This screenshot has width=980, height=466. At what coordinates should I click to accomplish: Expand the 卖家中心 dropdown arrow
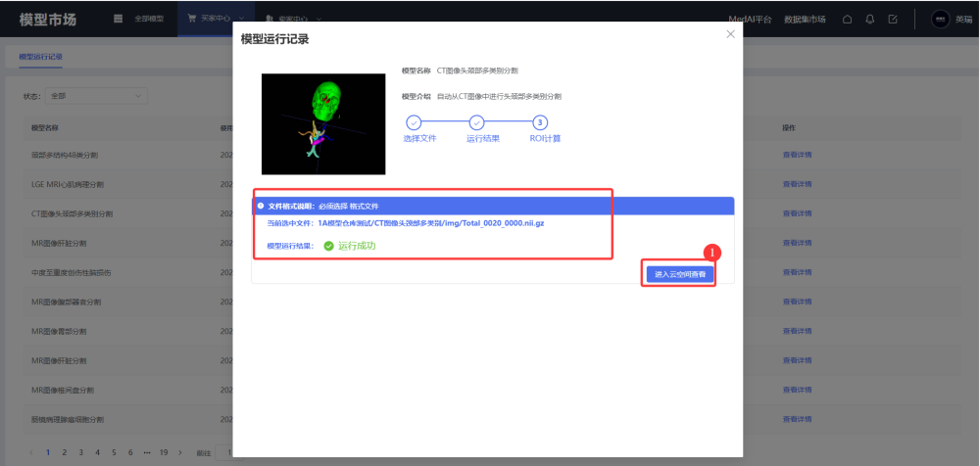click(318, 20)
